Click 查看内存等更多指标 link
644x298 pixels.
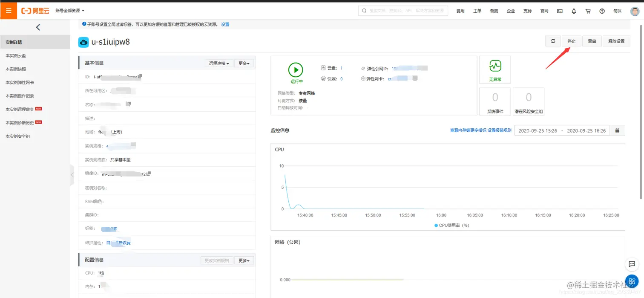(x=468, y=130)
